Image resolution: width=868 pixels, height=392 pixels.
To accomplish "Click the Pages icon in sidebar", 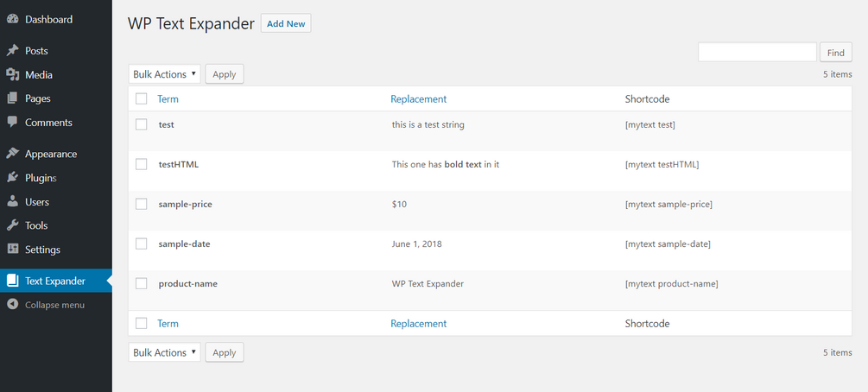I will 12,98.
